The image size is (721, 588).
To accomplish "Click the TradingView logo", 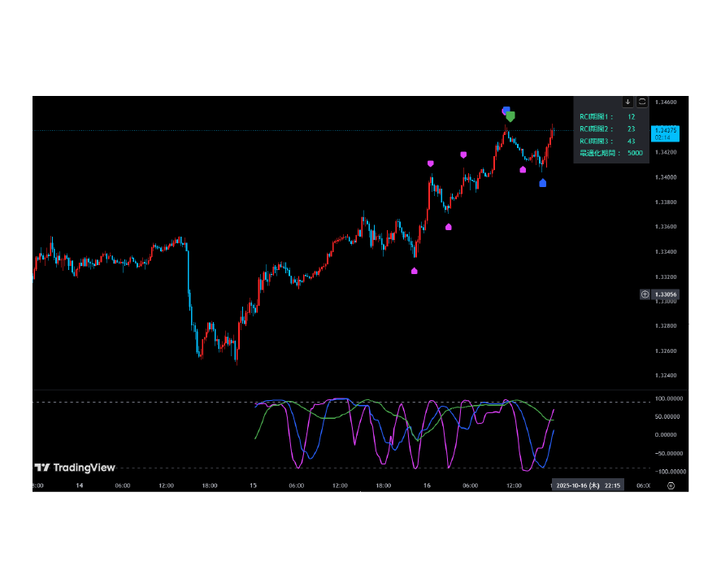I will [75, 468].
